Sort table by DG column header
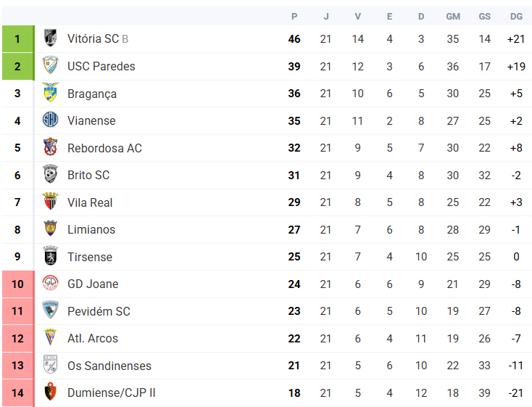Viewport: 532px width, 407px height. coord(516,16)
